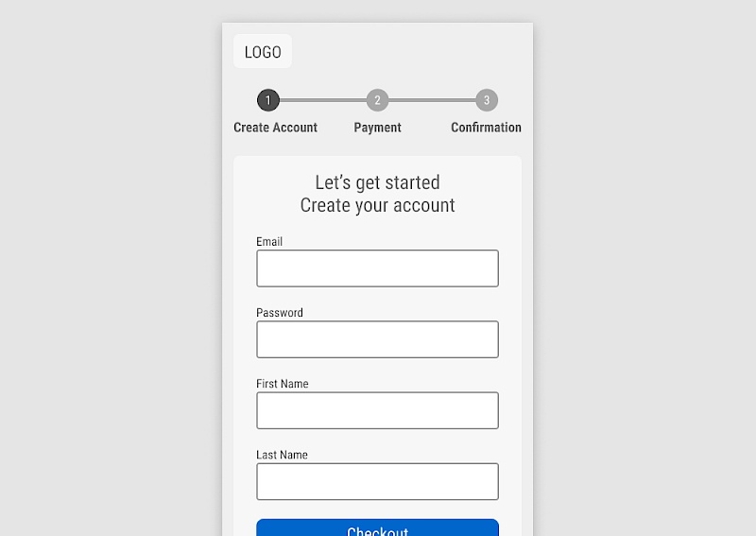
Task: Click progress line between steps 2 and 3
Action: [432, 100]
